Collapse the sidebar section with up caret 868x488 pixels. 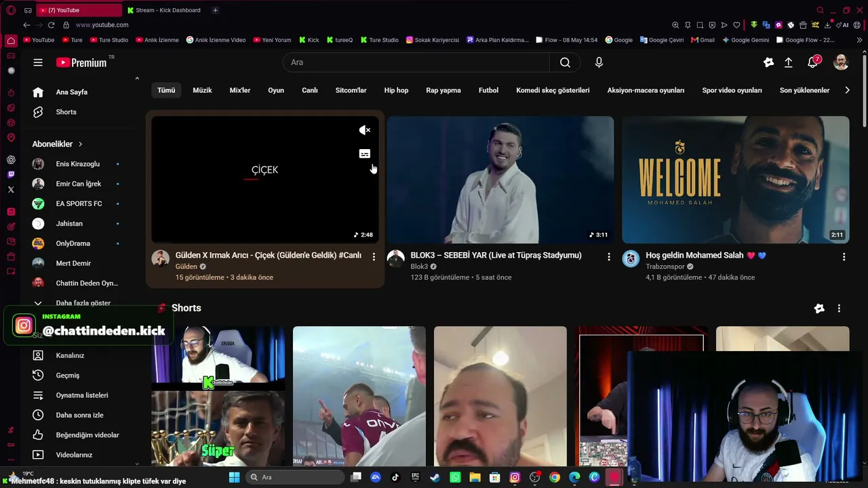click(137, 79)
